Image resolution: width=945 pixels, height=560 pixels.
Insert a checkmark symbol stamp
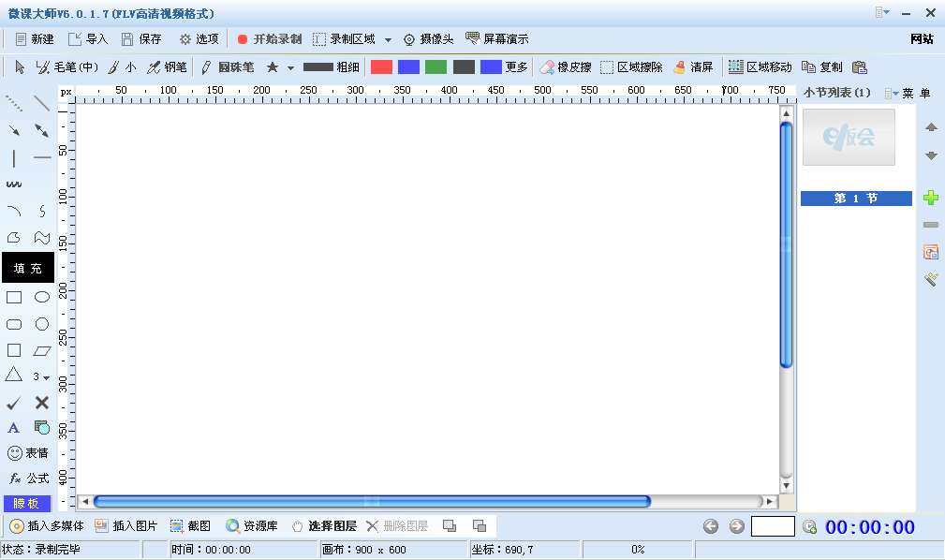pyautogui.click(x=14, y=403)
